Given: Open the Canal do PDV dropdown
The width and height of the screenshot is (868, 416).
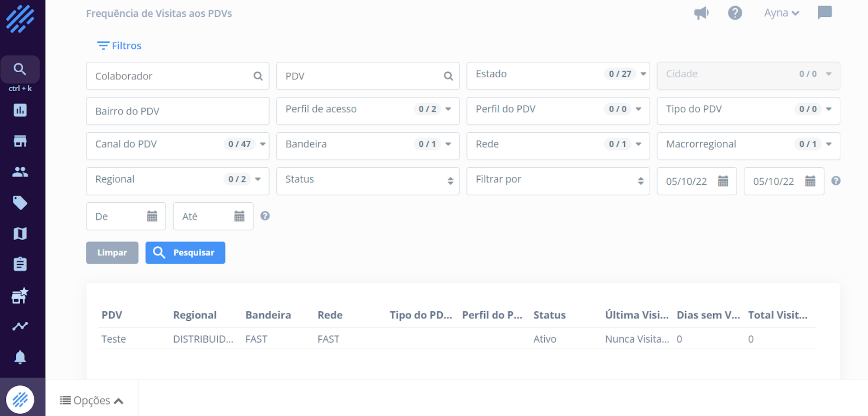Looking at the screenshot, I should point(177,144).
